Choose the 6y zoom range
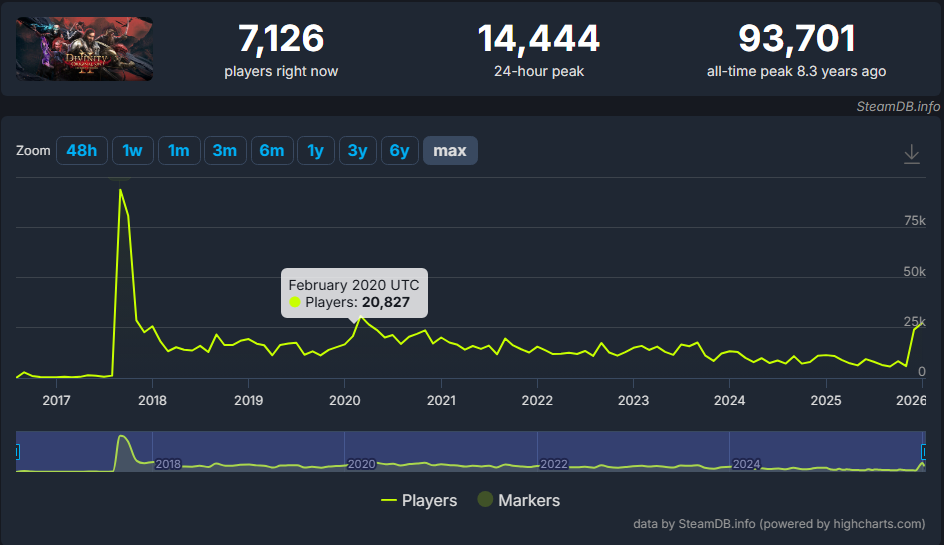This screenshot has width=944, height=545. point(400,151)
